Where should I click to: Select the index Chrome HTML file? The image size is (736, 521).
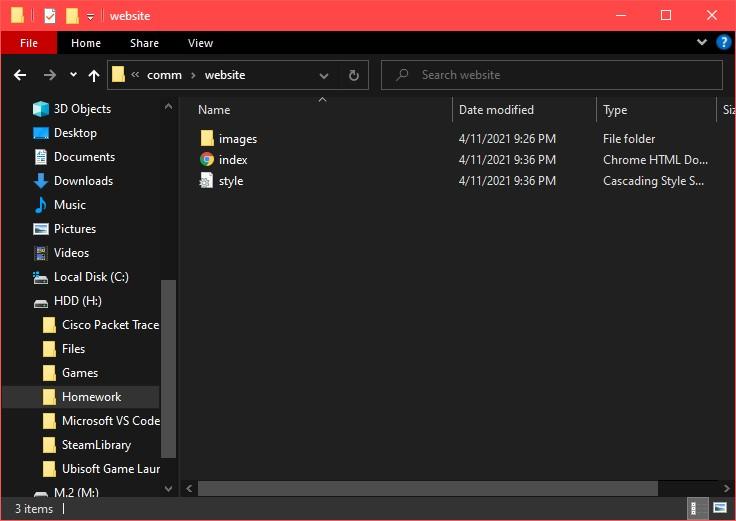(233, 160)
